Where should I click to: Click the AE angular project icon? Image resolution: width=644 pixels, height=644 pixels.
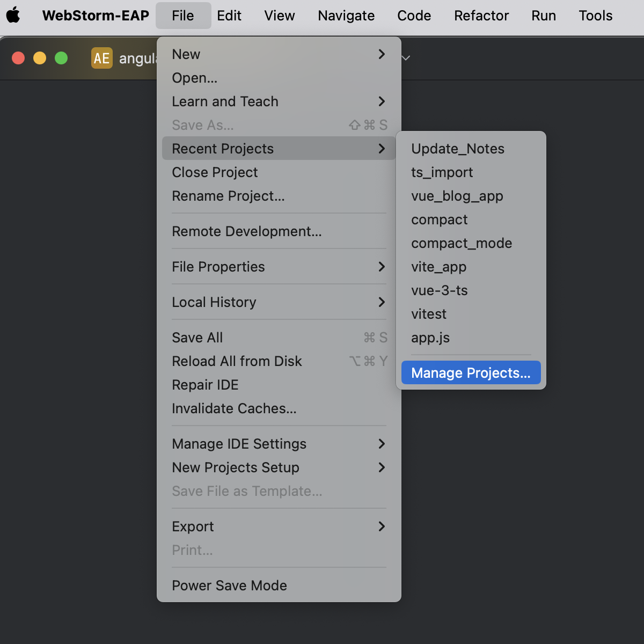coord(102,58)
